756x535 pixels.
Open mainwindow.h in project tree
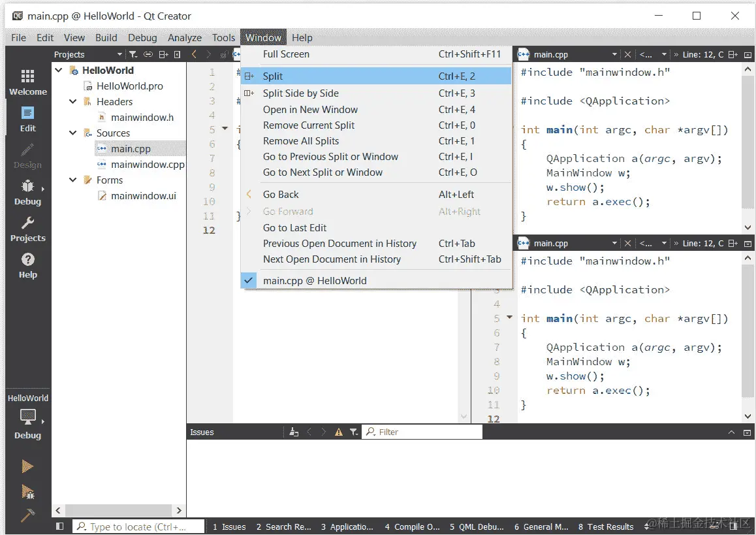[x=142, y=117]
